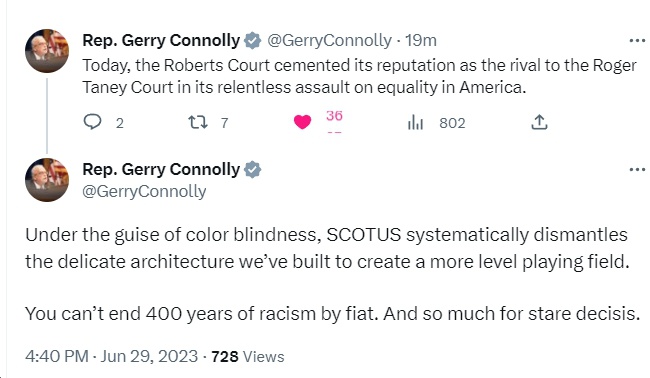Open the second tweet's profile avatar
The width and height of the screenshot is (650, 378).
pos(47,180)
